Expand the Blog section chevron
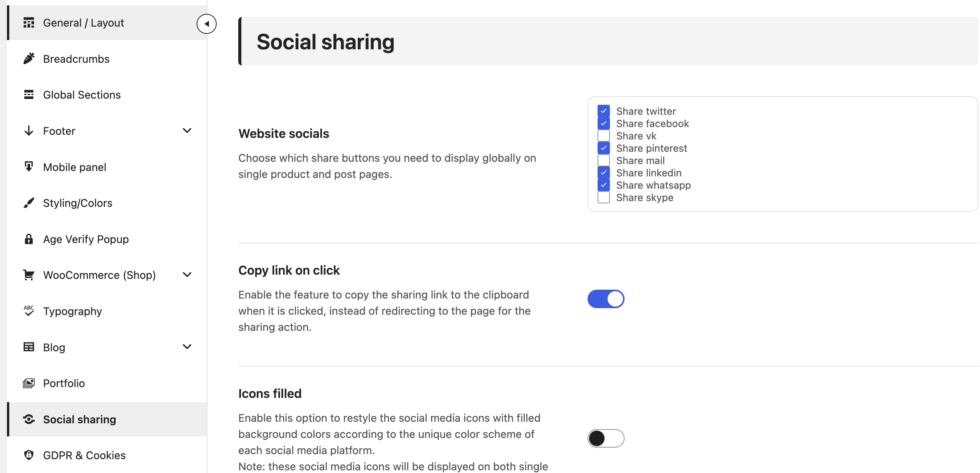 click(187, 347)
